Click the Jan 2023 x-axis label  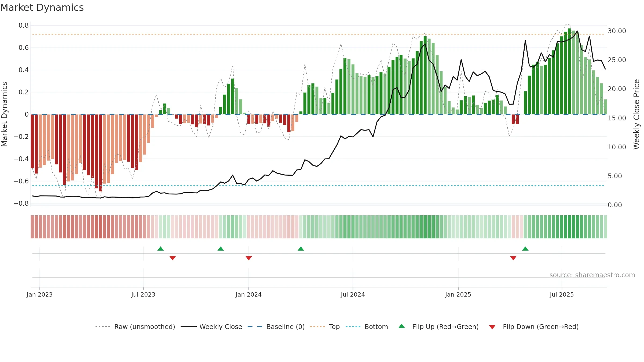pyautogui.click(x=40, y=294)
